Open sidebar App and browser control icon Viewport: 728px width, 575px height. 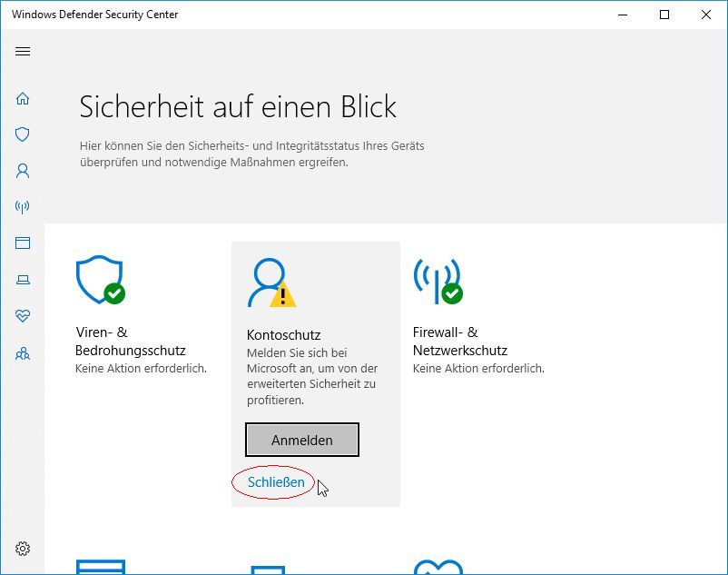[x=23, y=243]
